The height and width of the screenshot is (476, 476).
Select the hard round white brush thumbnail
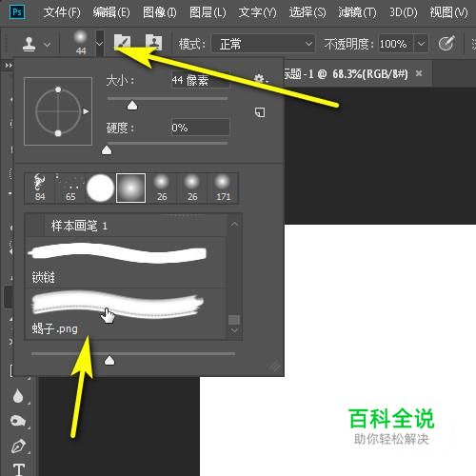pos(100,188)
